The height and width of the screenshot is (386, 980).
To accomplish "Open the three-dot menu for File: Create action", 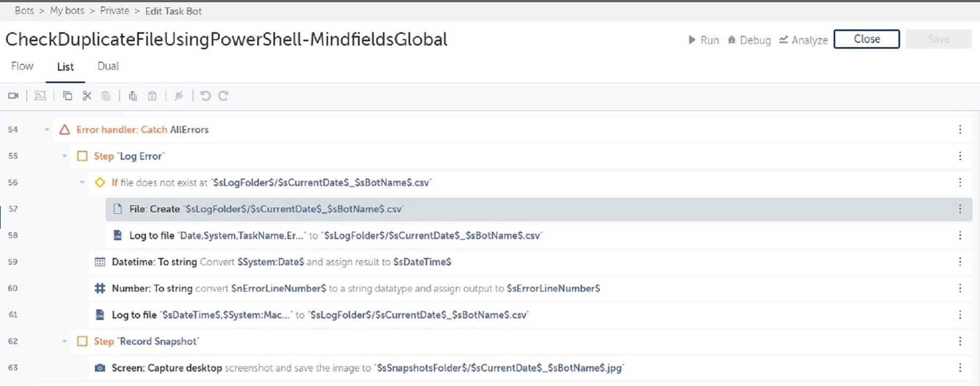I will [960, 209].
